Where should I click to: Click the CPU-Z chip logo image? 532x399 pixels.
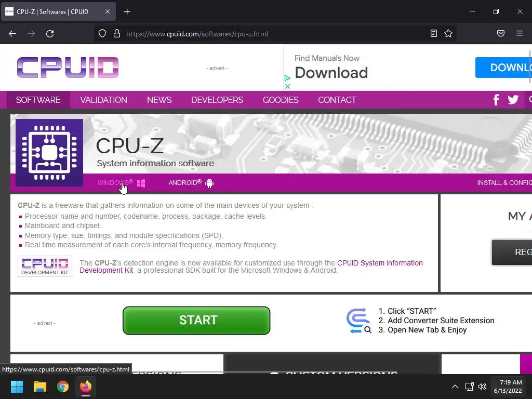pyautogui.click(x=49, y=153)
